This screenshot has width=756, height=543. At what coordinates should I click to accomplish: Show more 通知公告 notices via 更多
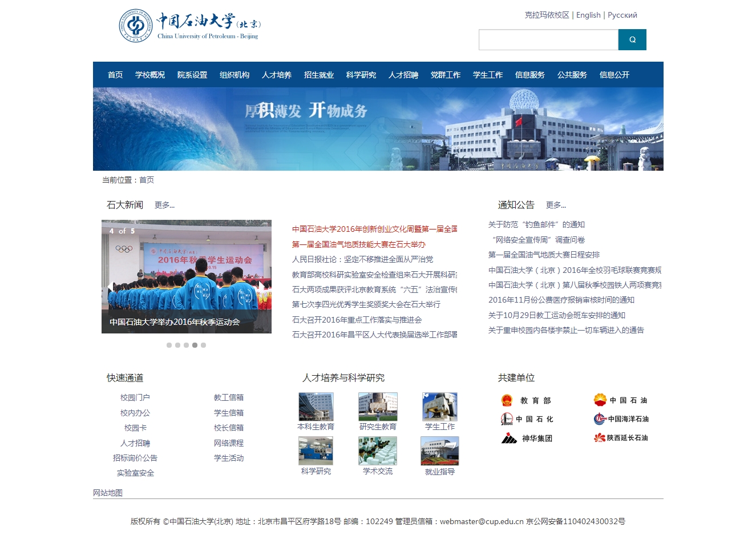(x=556, y=205)
